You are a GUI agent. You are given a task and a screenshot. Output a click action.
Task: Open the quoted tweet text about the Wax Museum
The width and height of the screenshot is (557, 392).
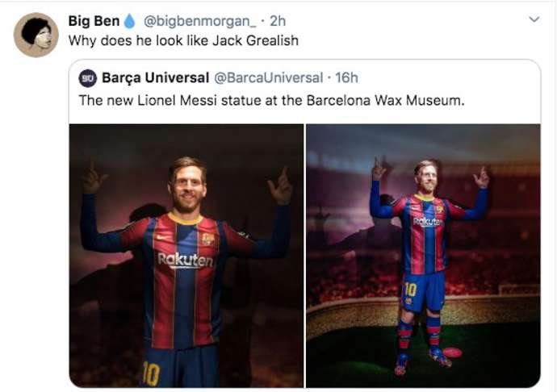[272, 101]
